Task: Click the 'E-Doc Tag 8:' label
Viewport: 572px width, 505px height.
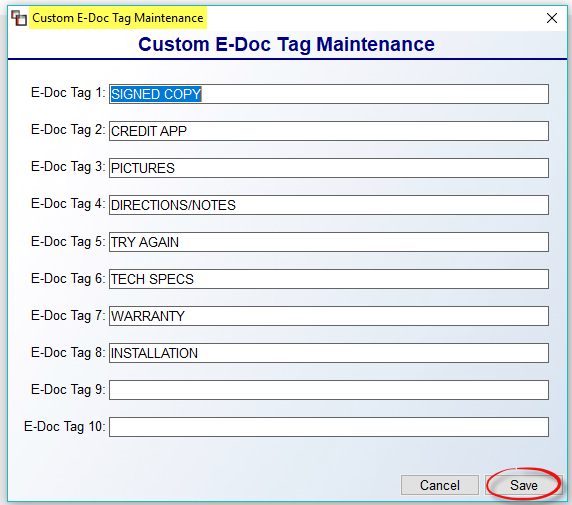Action: point(68,353)
